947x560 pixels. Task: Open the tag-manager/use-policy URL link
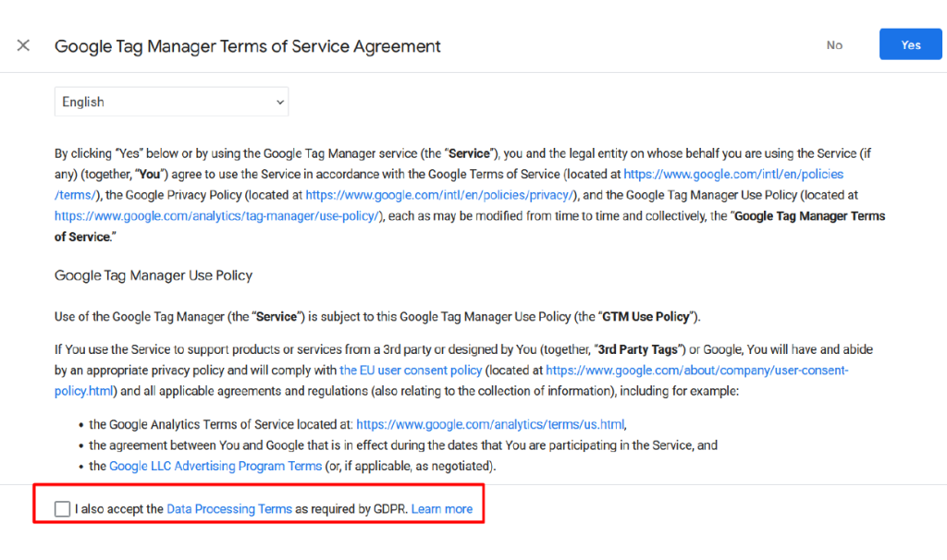click(x=216, y=216)
